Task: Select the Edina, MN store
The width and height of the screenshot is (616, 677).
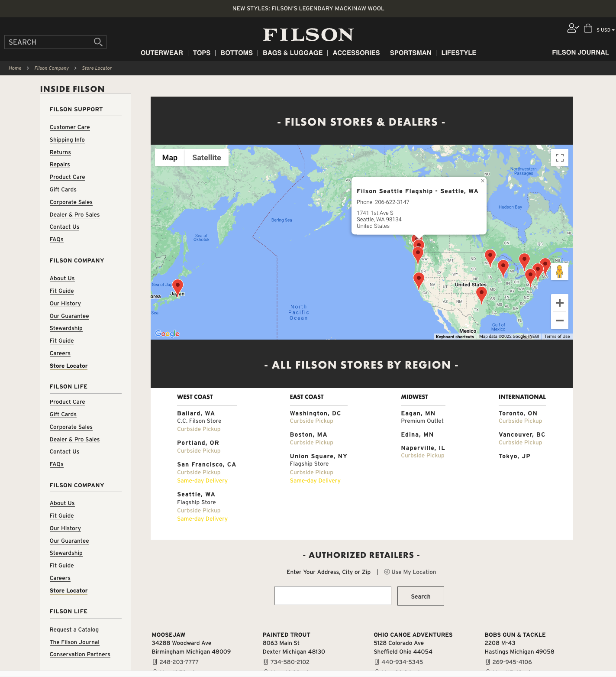Action: (417, 435)
